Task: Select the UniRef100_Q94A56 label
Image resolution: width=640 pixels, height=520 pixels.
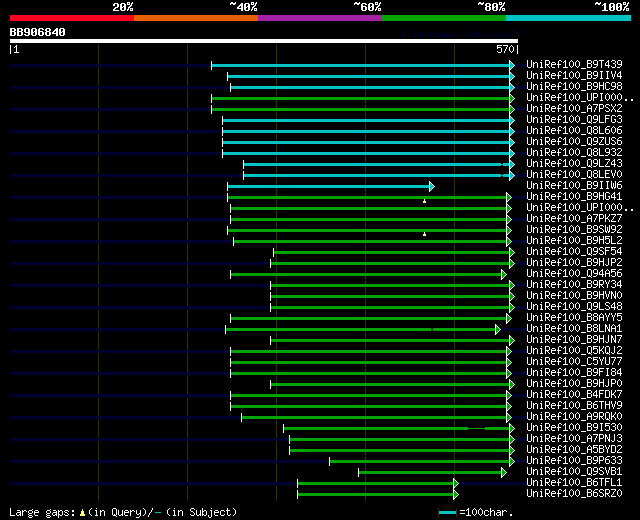Action: click(574, 274)
